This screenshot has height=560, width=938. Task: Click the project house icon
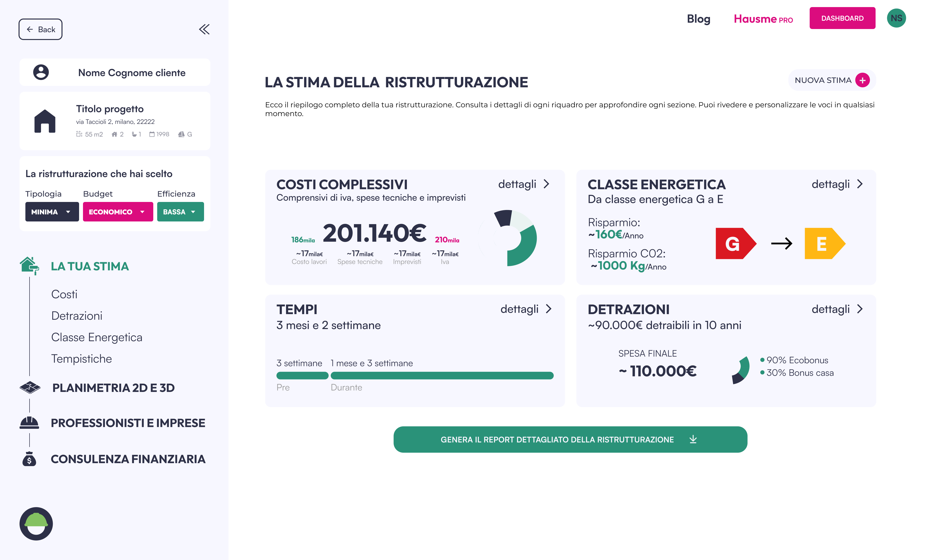coord(45,121)
